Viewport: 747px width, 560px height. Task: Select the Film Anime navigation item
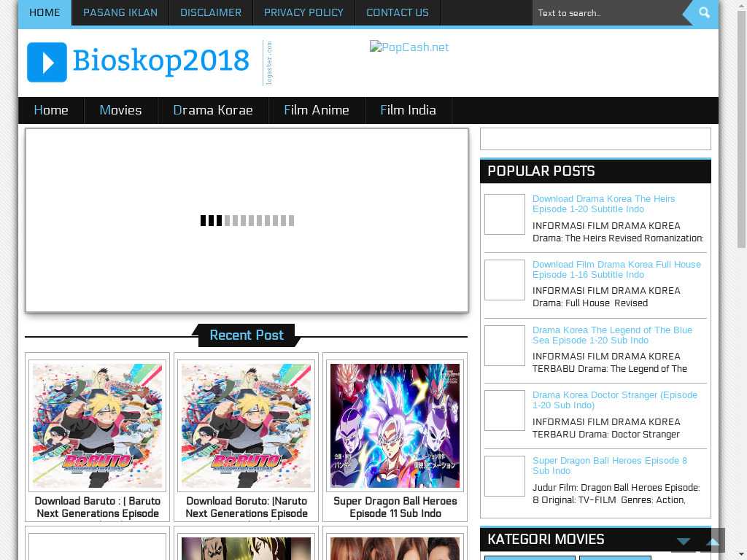point(317,111)
